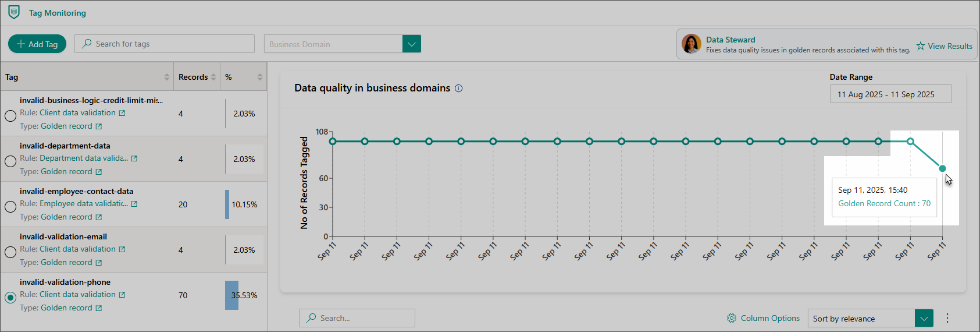Open the vertical three-dot more menu

pyautogui.click(x=947, y=318)
